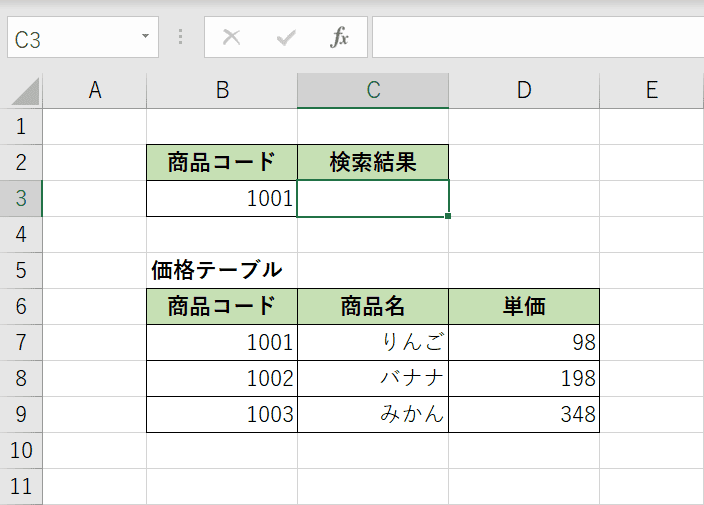Click cell B7 with code 1001

point(222,343)
